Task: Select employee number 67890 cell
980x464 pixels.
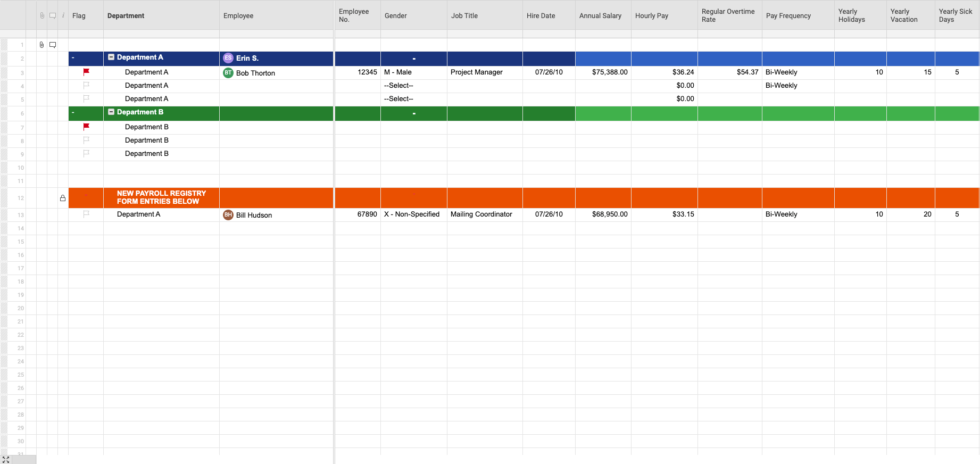Action: pos(358,214)
